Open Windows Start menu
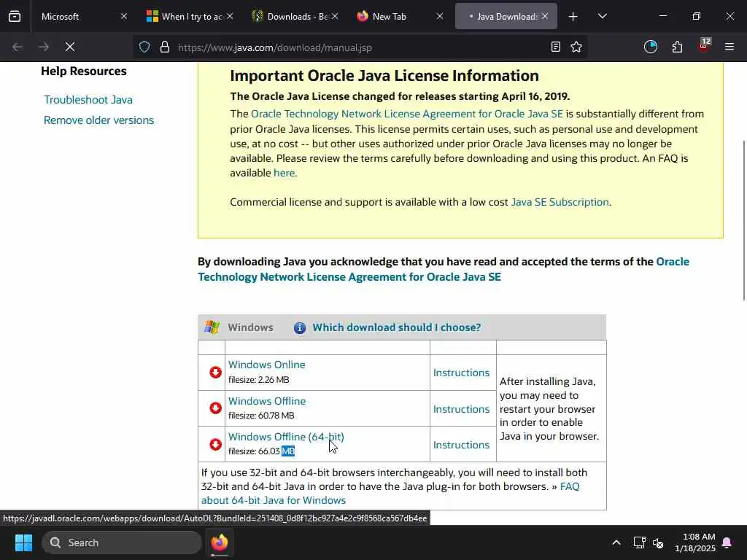 point(23,542)
